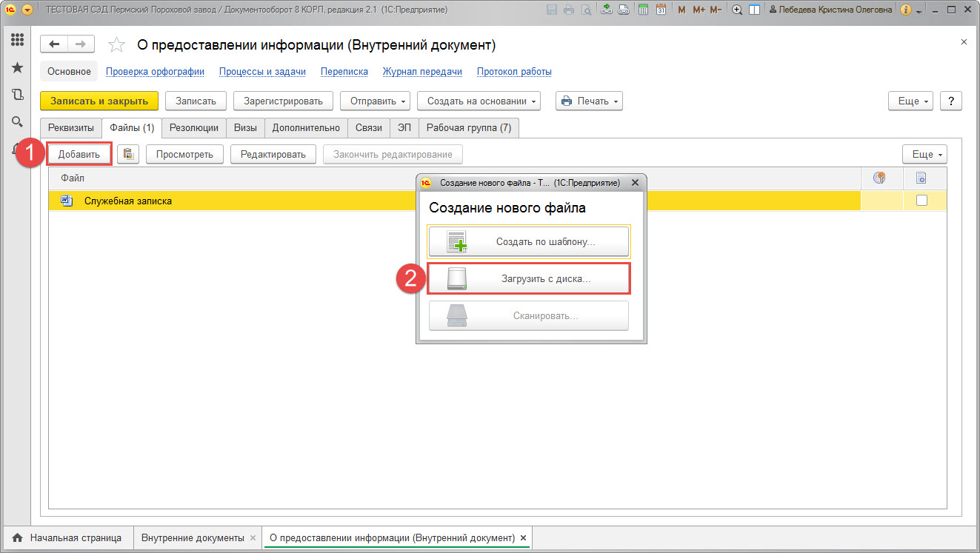The image size is (980, 553).
Task: Open the Начальная страница bottom tab
Action: pos(67,537)
